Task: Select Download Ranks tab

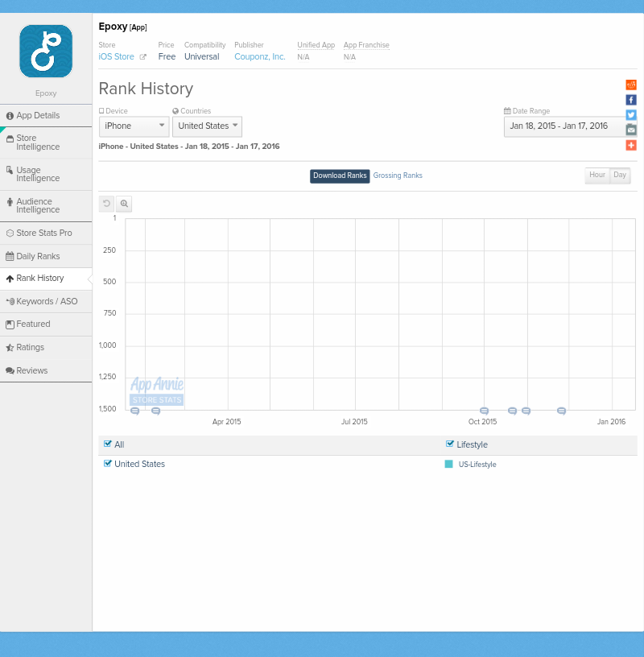Action: pyautogui.click(x=340, y=176)
